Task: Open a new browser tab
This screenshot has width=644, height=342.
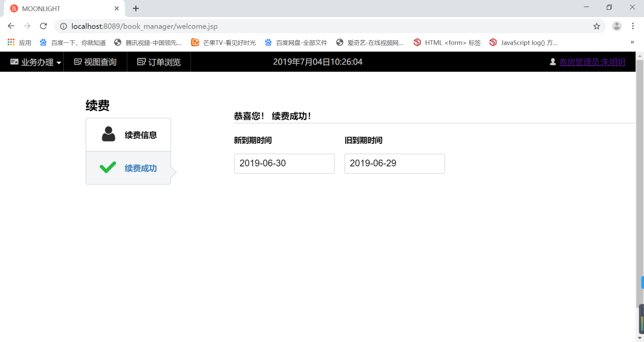Action: pyautogui.click(x=136, y=9)
